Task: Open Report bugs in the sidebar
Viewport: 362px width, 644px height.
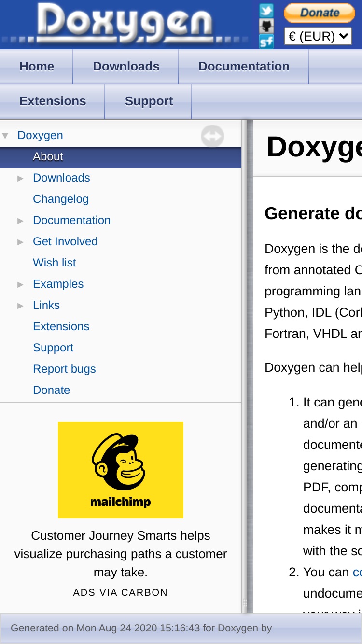Action: [64, 369]
